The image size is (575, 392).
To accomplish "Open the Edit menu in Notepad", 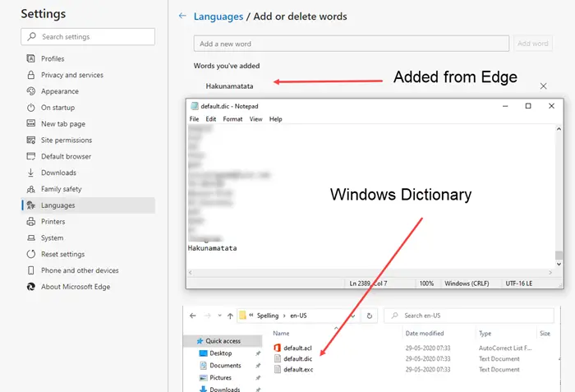I will [x=211, y=119].
